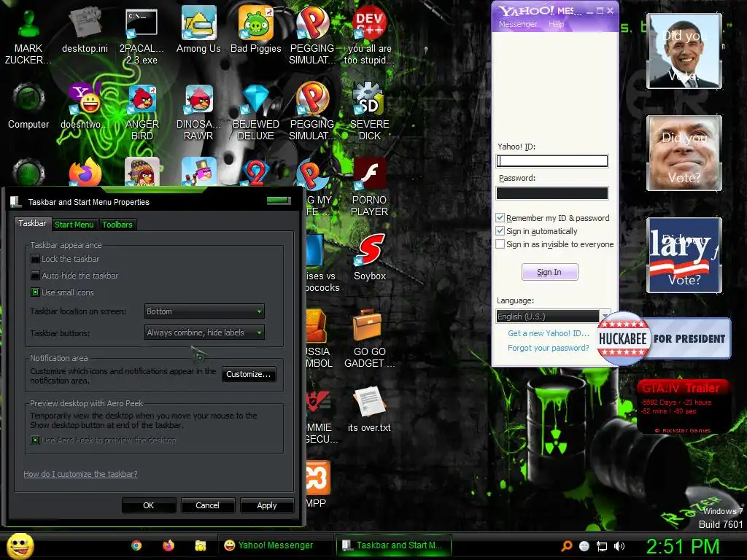The height and width of the screenshot is (560, 747).
Task: Click the smiley Start button
Action: pos(20,545)
